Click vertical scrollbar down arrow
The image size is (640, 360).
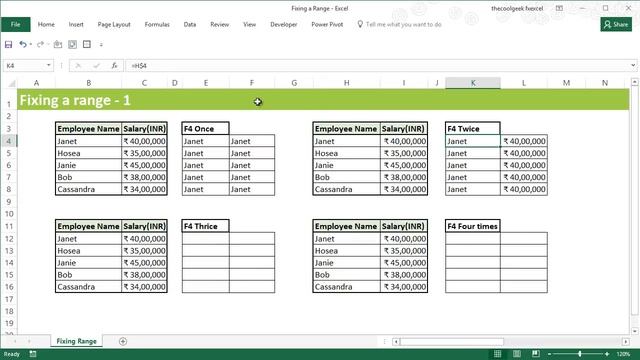click(634, 331)
